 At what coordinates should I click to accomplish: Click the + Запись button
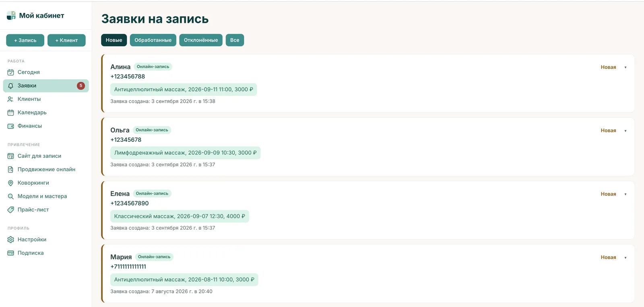pyautogui.click(x=25, y=40)
